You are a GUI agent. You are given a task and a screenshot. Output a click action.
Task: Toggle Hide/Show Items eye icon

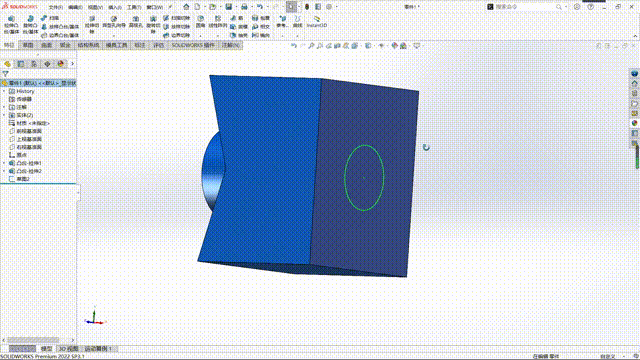pos(381,46)
